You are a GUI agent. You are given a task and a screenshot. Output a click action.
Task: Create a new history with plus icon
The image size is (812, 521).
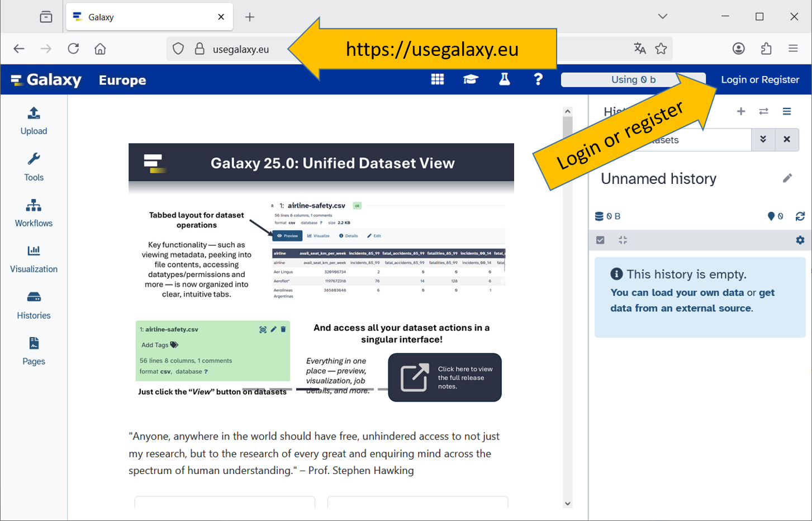click(x=741, y=111)
